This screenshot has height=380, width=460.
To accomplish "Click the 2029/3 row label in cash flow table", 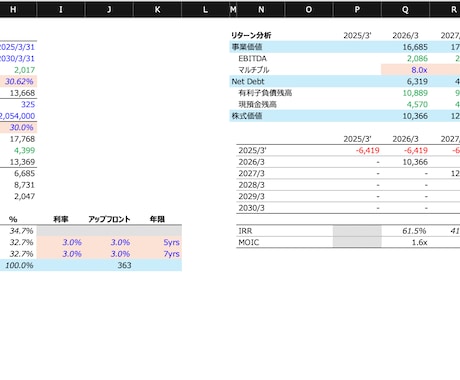I will 251,197.
